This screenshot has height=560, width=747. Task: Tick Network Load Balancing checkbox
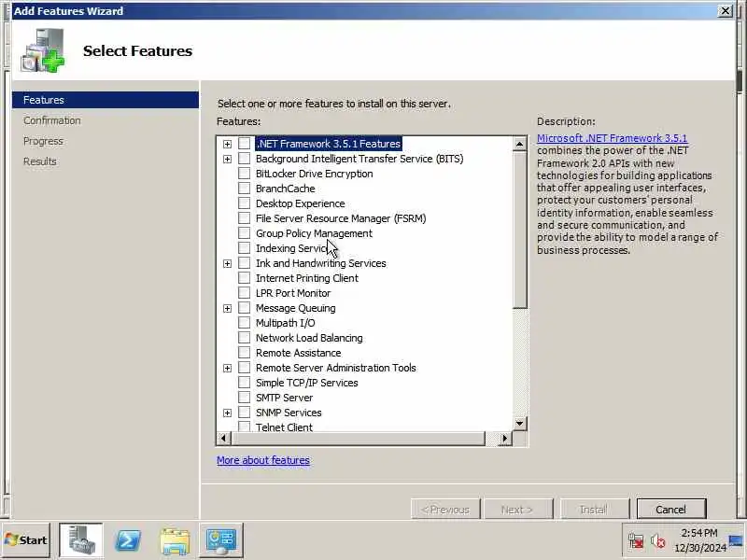[x=244, y=338]
